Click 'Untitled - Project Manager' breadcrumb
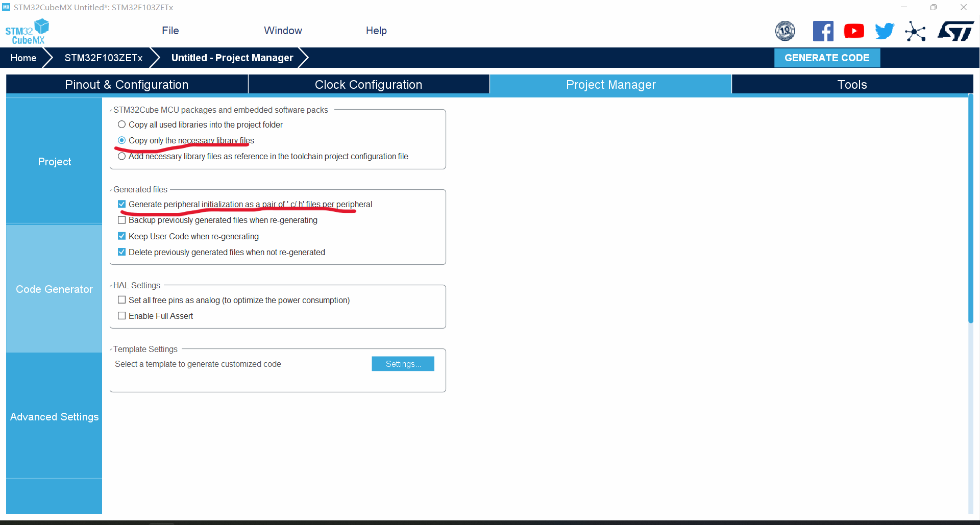 (x=232, y=58)
